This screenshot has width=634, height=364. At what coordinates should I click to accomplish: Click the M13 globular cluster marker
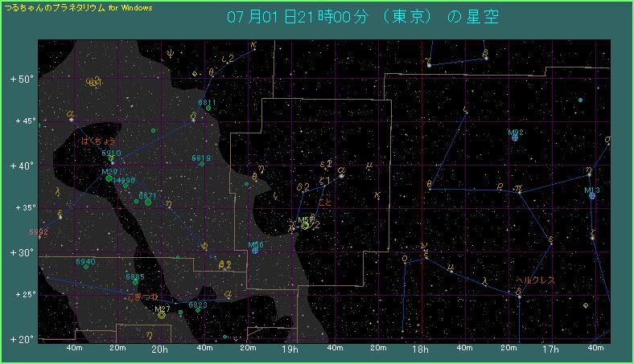click(x=592, y=196)
